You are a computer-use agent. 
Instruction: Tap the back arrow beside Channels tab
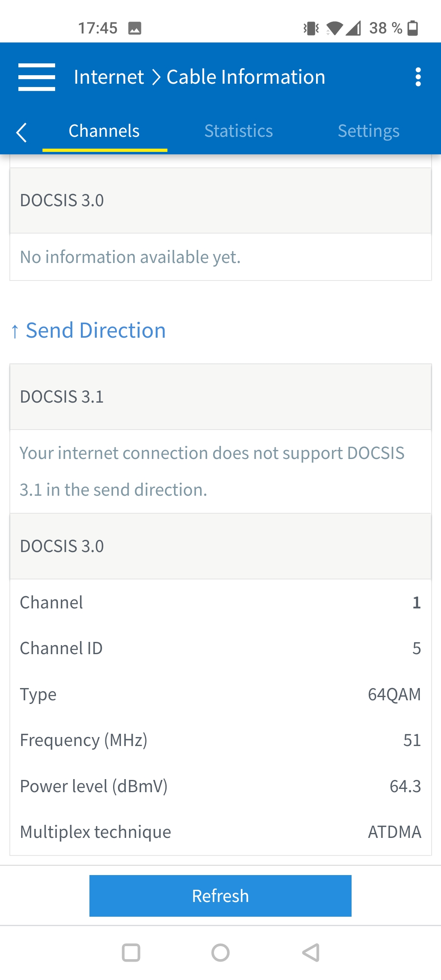[x=21, y=132]
